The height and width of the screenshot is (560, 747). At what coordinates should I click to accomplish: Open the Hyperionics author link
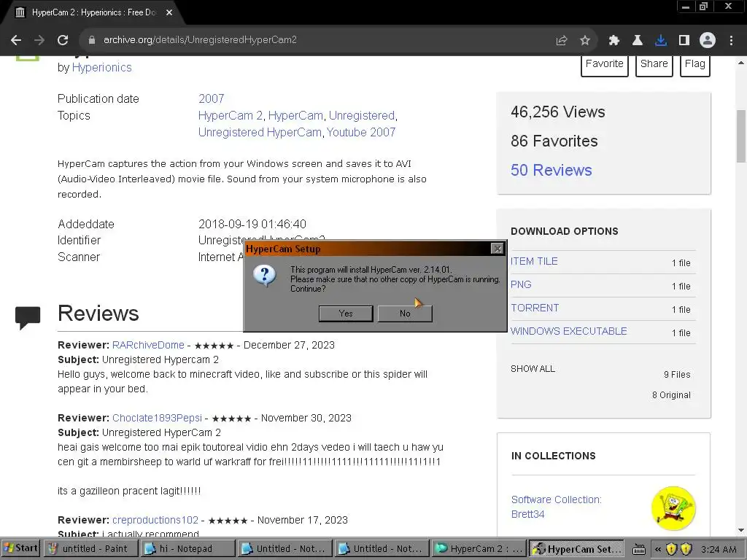[102, 68]
